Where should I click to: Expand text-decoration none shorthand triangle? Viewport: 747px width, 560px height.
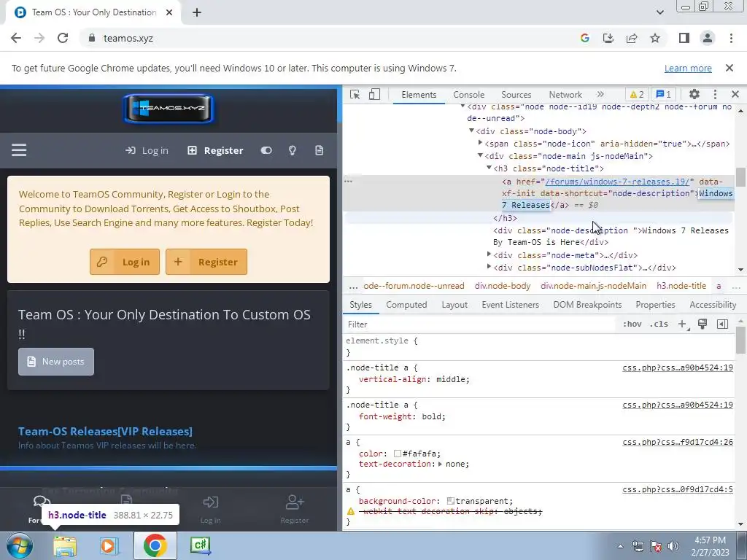point(440,464)
